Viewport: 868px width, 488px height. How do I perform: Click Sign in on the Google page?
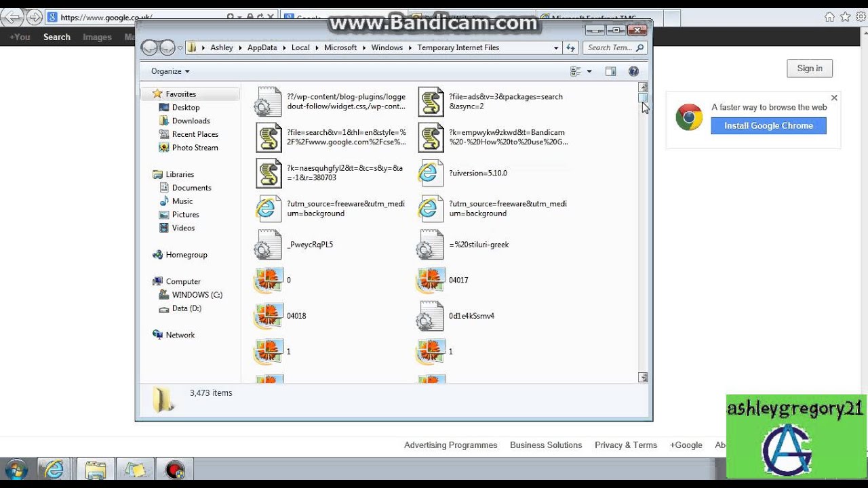810,68
